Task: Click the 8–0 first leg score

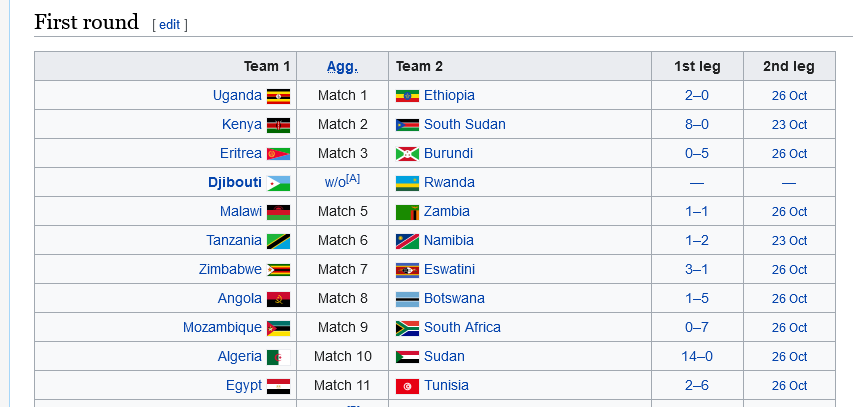Action: point(696,125)
